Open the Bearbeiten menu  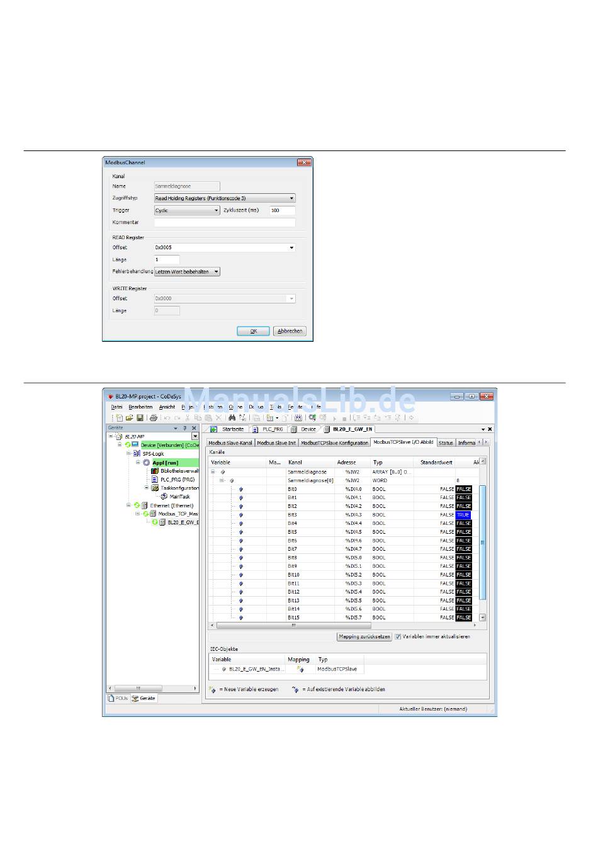(140, 407)
